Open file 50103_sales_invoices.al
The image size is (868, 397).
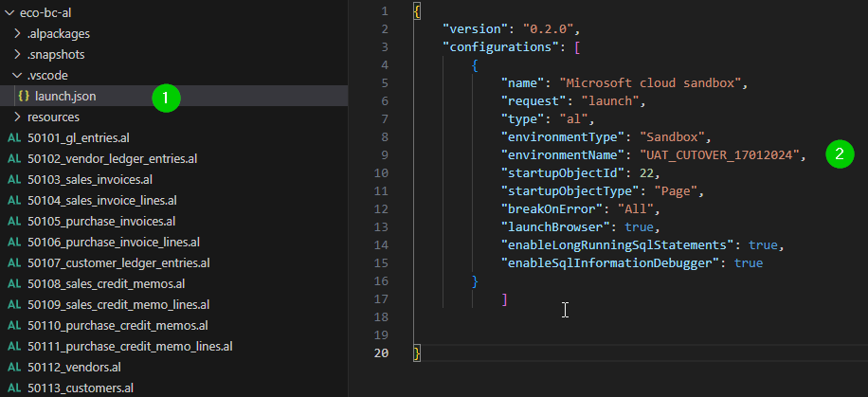click(x=90, y=180)
